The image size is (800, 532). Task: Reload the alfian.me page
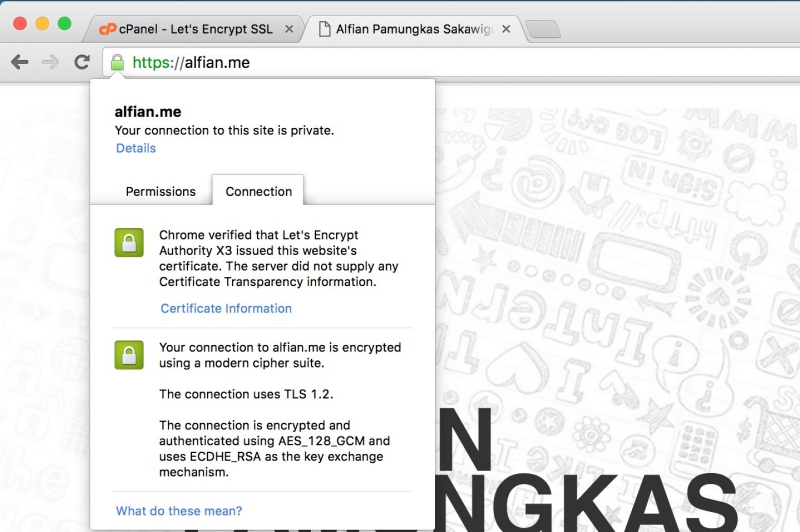coord(82,62)
